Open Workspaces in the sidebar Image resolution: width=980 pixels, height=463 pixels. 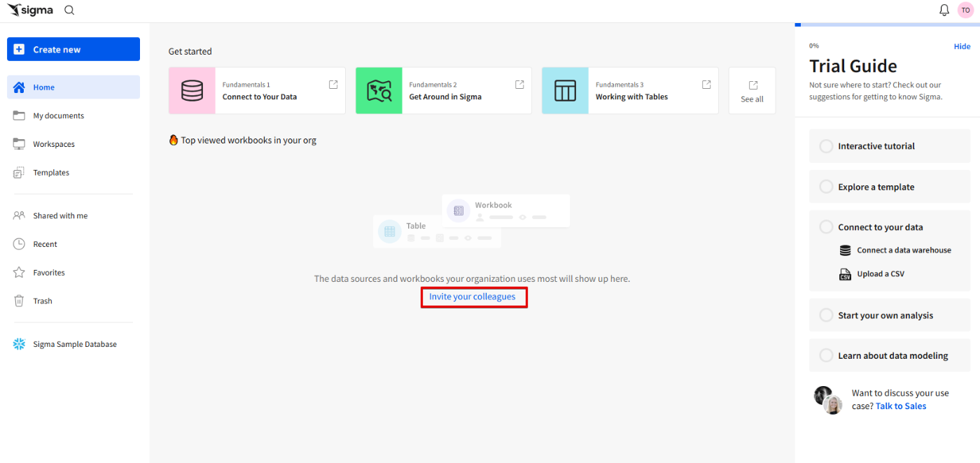73,144
